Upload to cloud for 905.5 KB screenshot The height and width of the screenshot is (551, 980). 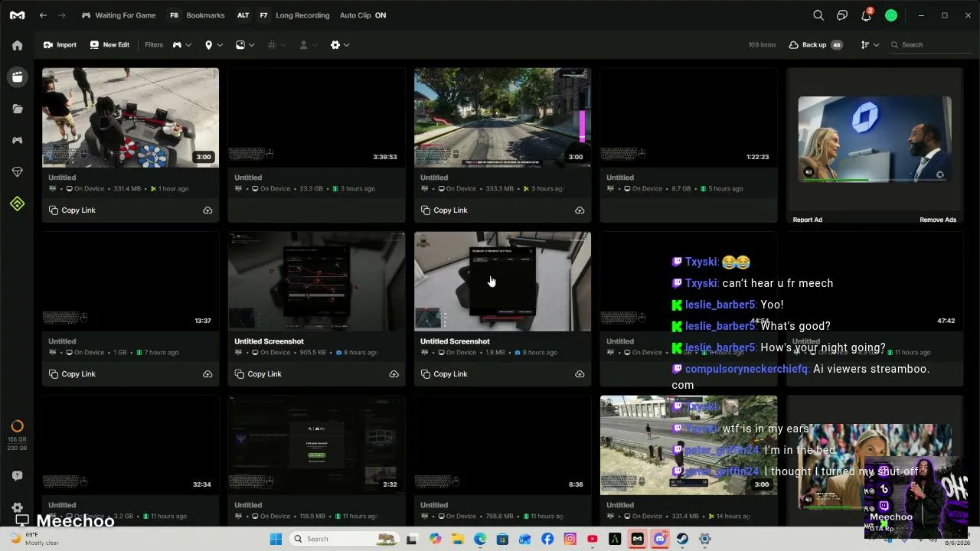394,374
